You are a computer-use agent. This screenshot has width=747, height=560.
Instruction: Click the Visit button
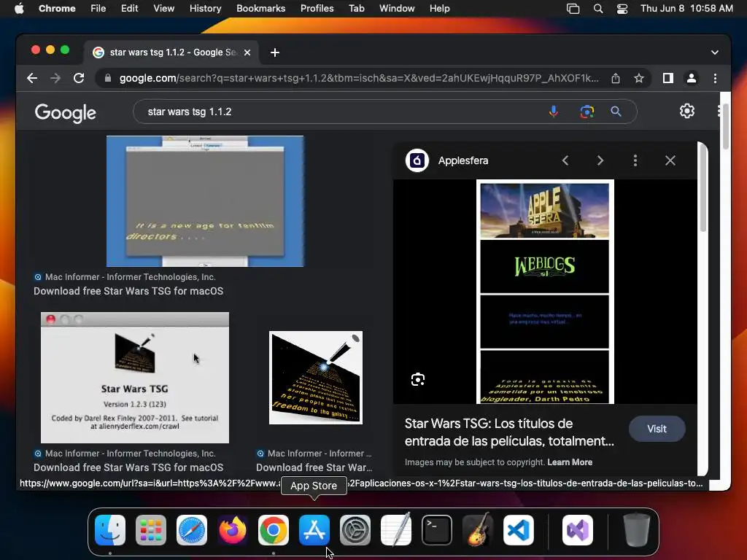[x=657, y=429]
